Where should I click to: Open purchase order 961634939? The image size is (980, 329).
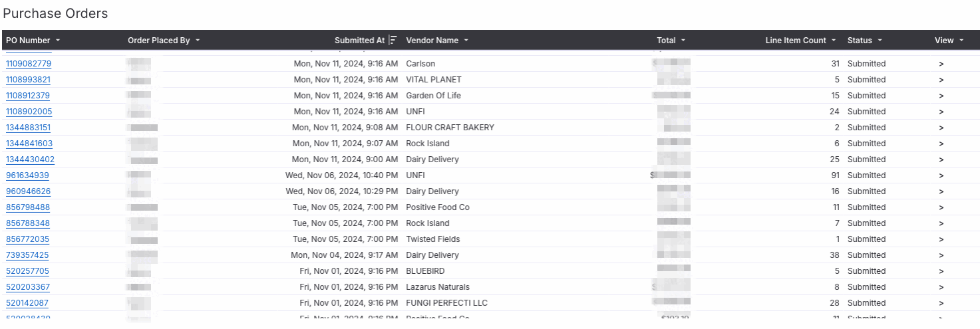tap(27, 175)
